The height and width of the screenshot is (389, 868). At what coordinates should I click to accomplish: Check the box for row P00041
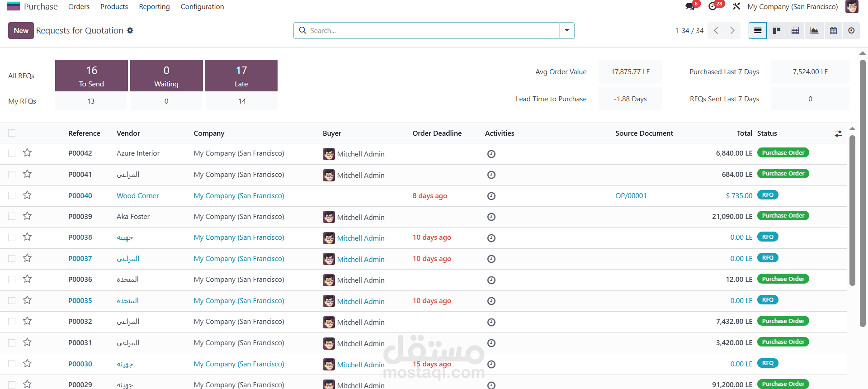pyautogui.click(x=12, y=175)
